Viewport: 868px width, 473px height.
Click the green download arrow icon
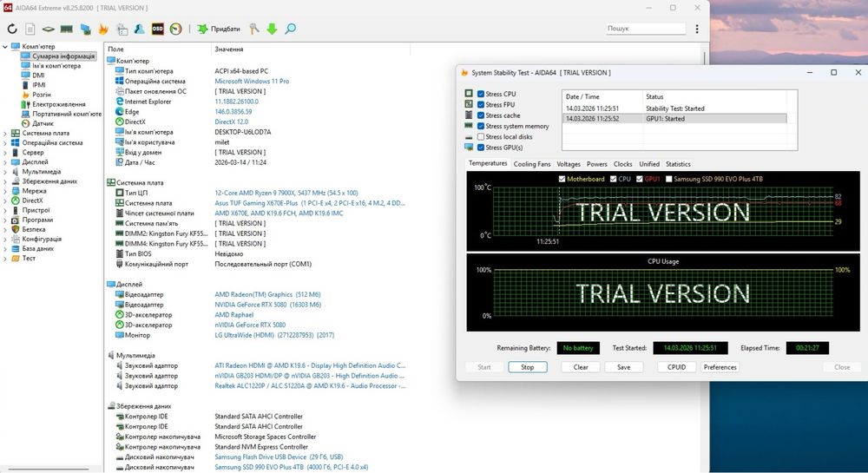272,29
